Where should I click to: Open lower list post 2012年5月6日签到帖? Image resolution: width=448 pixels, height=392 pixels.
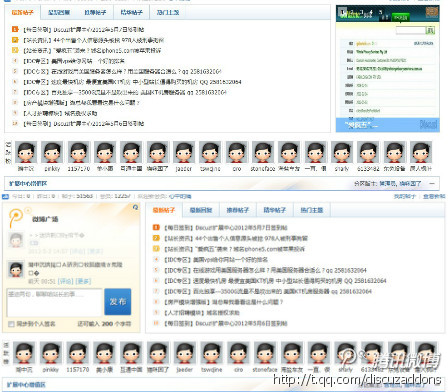[x=225, y=323]
